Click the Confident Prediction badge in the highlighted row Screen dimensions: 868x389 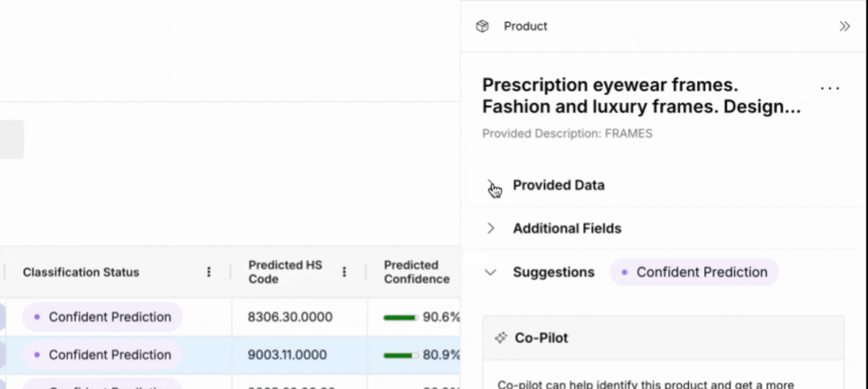coord(102,354)
